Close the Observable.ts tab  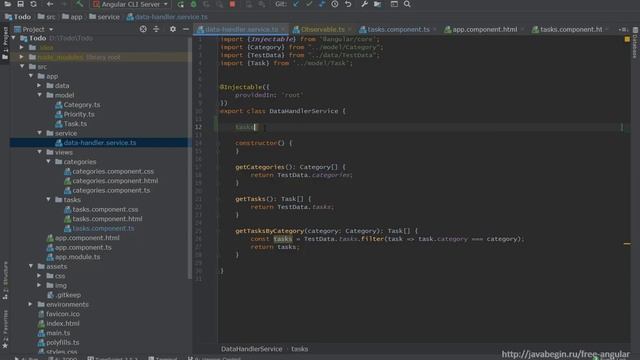[x=350, y=29]
